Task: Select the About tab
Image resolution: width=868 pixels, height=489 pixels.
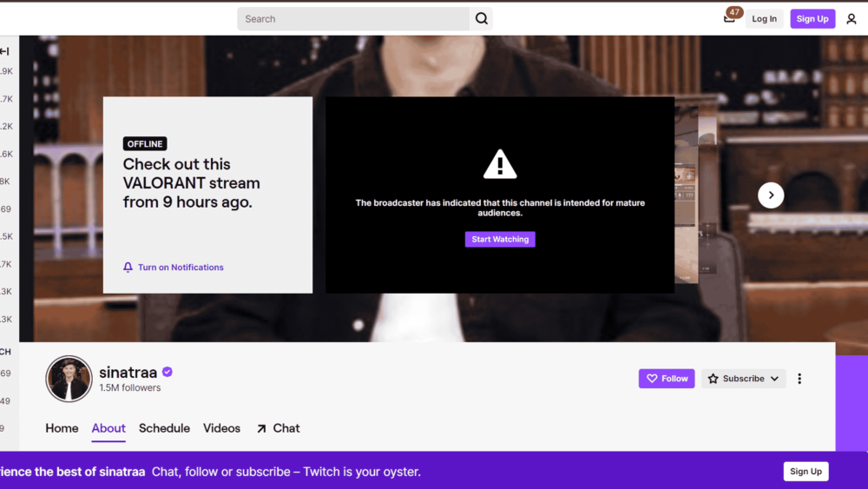Action: [x=108, y=428]
